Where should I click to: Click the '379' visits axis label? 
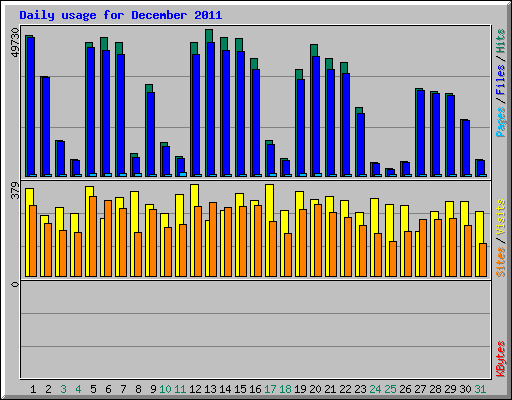click(15, 190)
